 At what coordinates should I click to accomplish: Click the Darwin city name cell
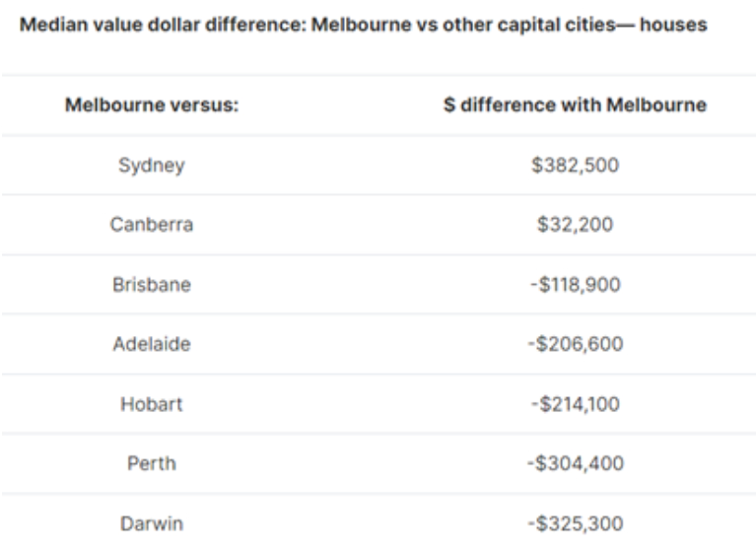click(x=152, y=523)
